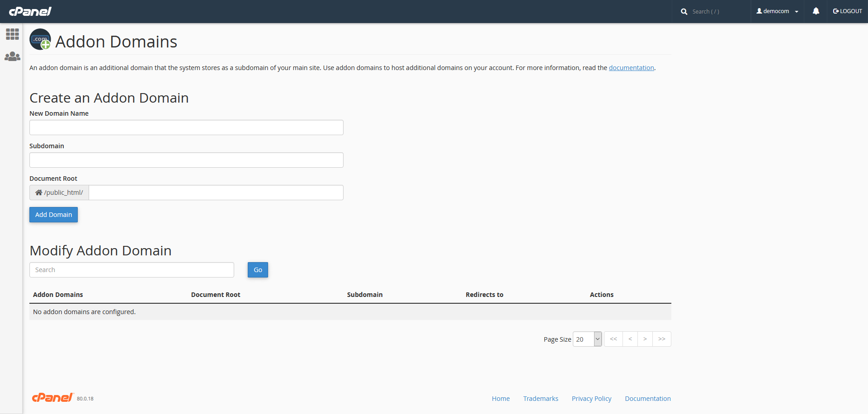
Task: Click the Document Root path field
Action: tap(216, 193)
